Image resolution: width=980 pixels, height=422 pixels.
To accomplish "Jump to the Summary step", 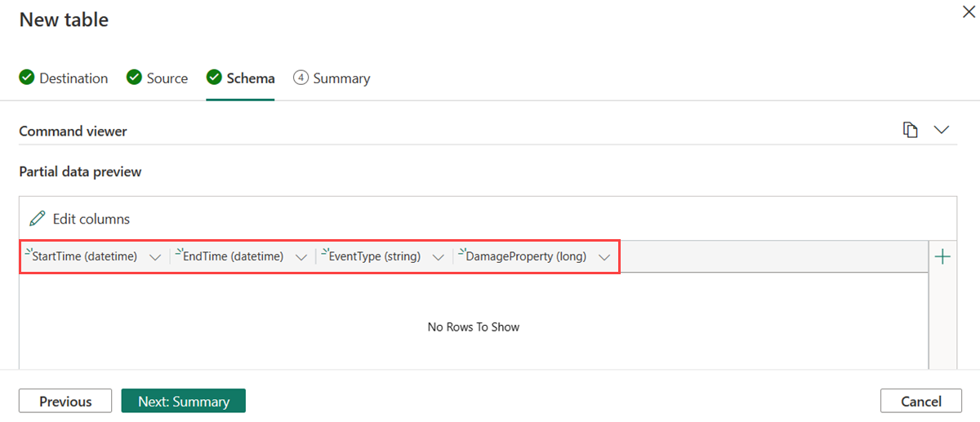I will coord(332,78).
